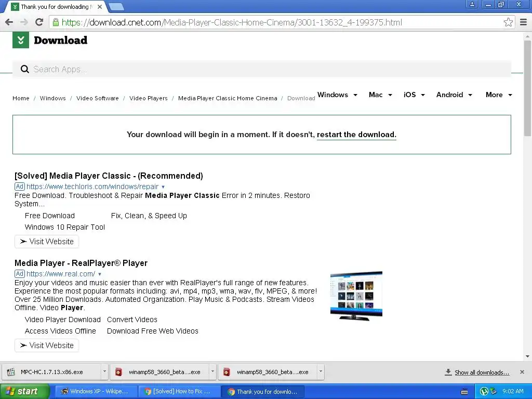This screenshot has width=532, height=399.
Task: Open the Windows Start menu
Action: (24, 391)
